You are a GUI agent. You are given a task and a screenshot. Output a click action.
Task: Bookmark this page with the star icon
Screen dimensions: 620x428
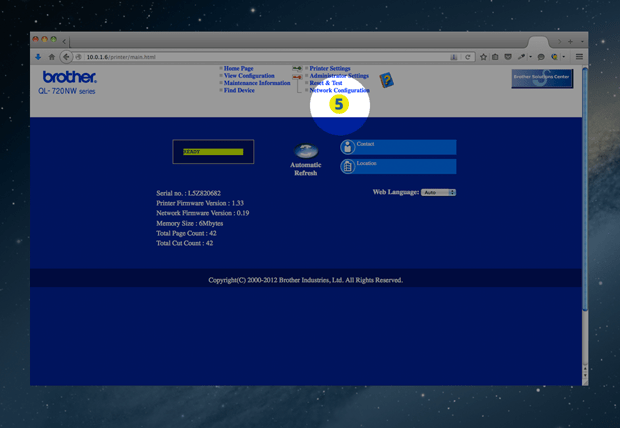(x=483, y=57)
